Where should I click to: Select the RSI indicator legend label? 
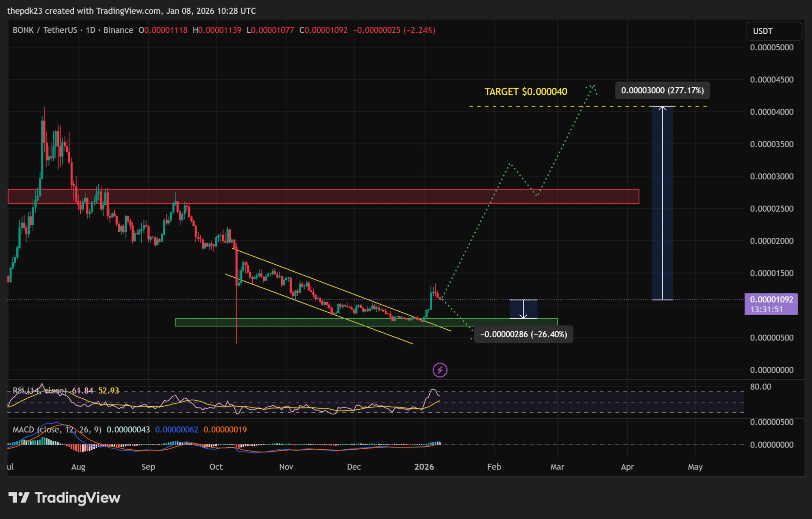[x=39, y=391]
